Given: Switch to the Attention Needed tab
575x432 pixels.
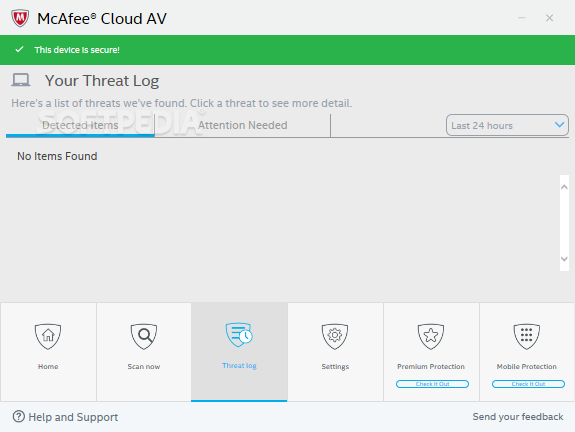Looking at the screenshot, I should [242, 125].
